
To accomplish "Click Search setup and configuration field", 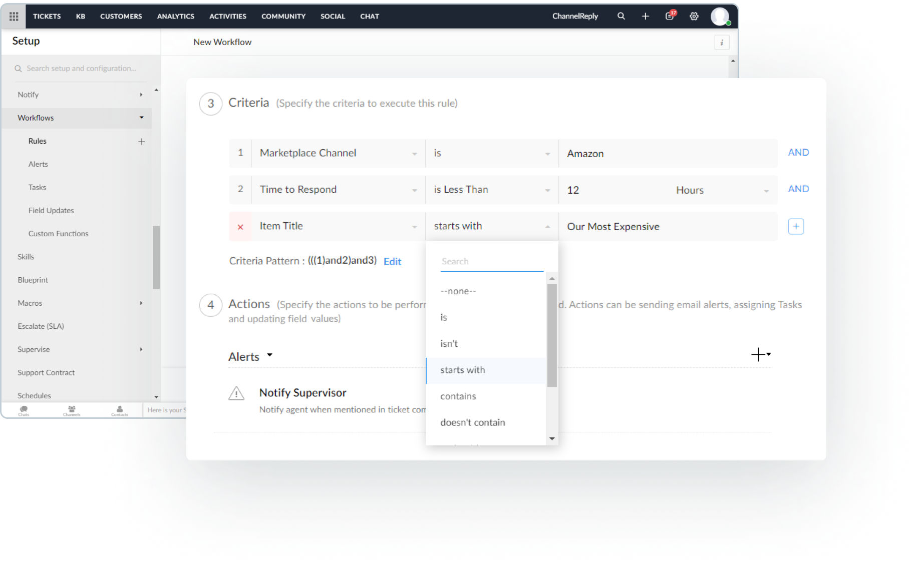I will click(80, 69).
